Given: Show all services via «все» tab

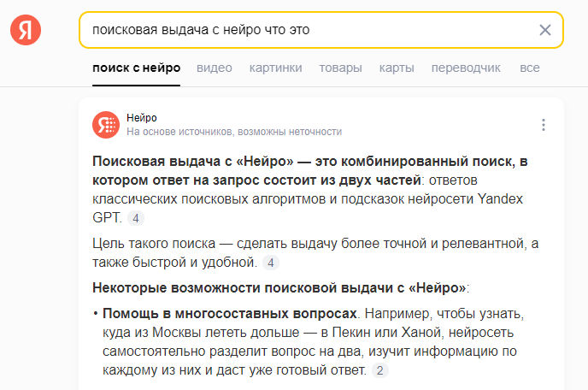Looking at the screenshot, I should point(530,68).
